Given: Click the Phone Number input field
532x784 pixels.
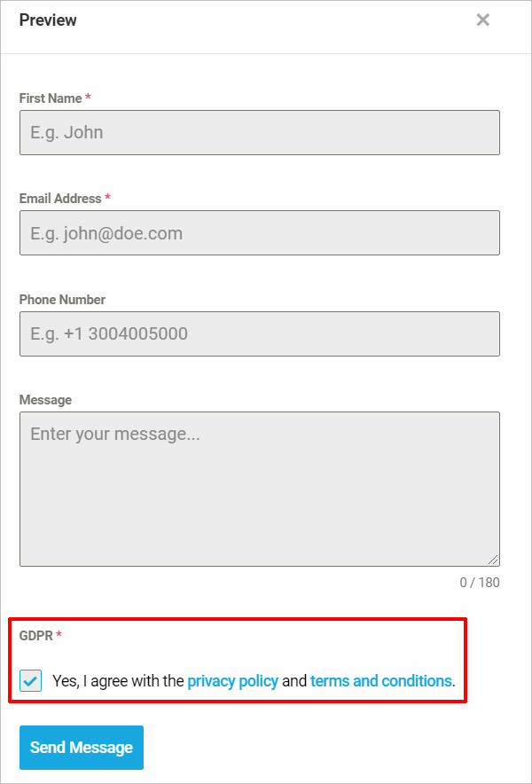Looking at the screenshot, I should pyautogui.click(x=259, y=333).
